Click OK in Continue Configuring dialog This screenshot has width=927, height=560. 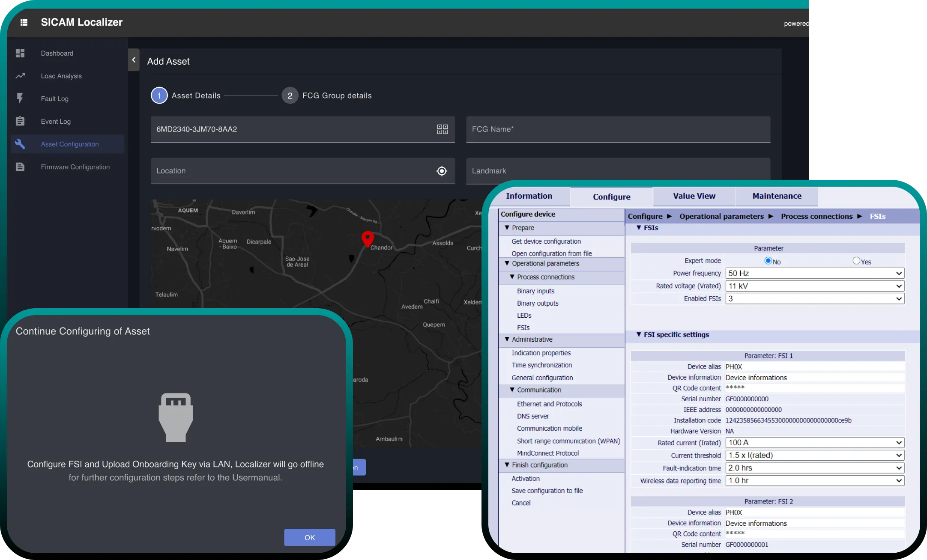point(310,537)
